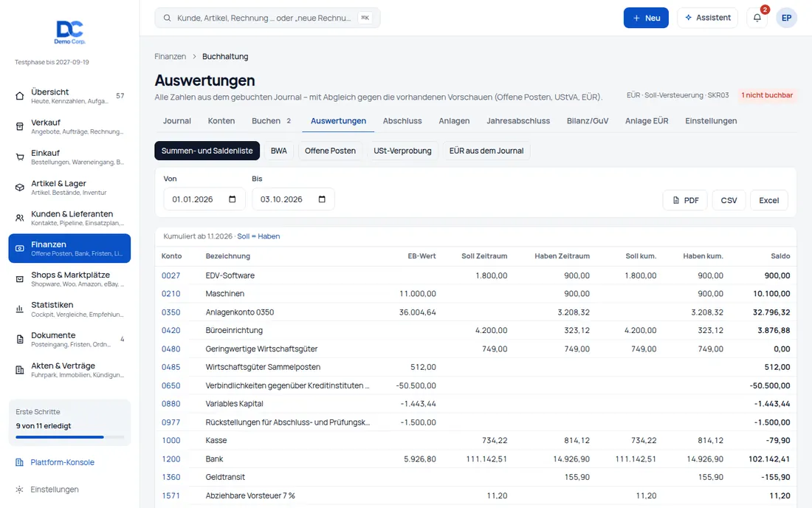Select the BWA report
Screen dimensions: 812x508
tap(278, 151)
